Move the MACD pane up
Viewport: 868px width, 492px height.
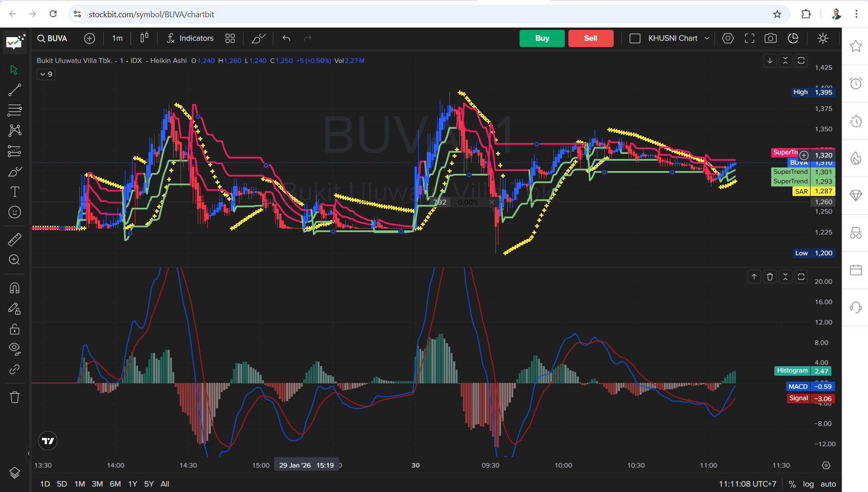pos(754,277)
